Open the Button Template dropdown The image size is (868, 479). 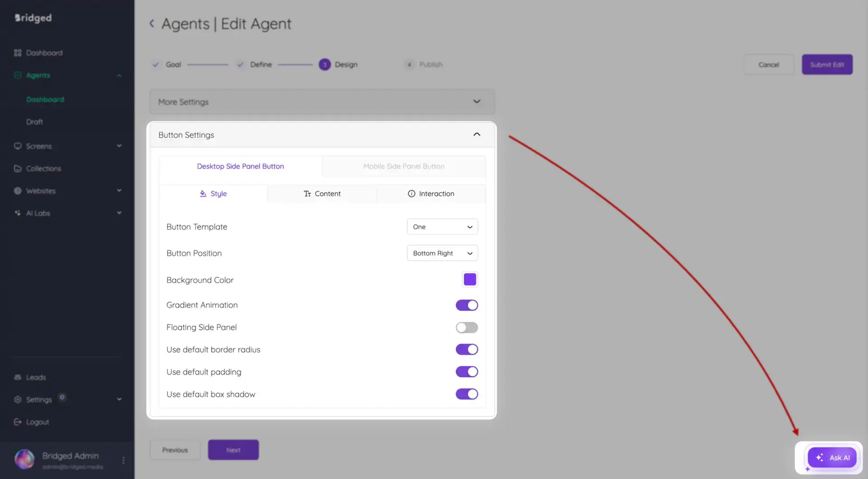tap(442, 226)
